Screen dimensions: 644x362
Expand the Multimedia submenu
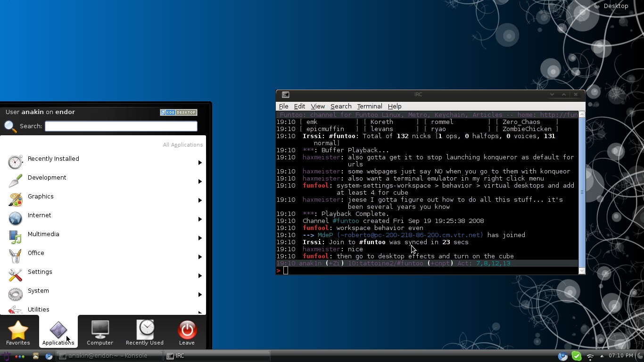[x=200, y=238]
